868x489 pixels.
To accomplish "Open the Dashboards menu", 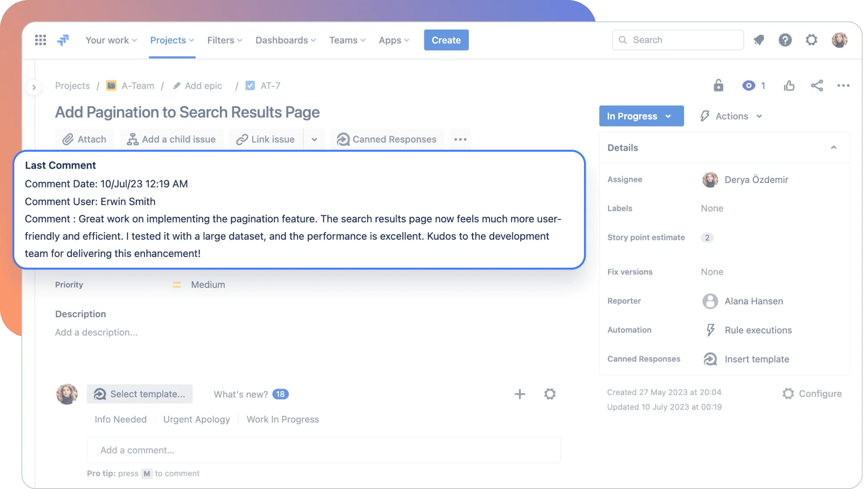I will point(285,40).
